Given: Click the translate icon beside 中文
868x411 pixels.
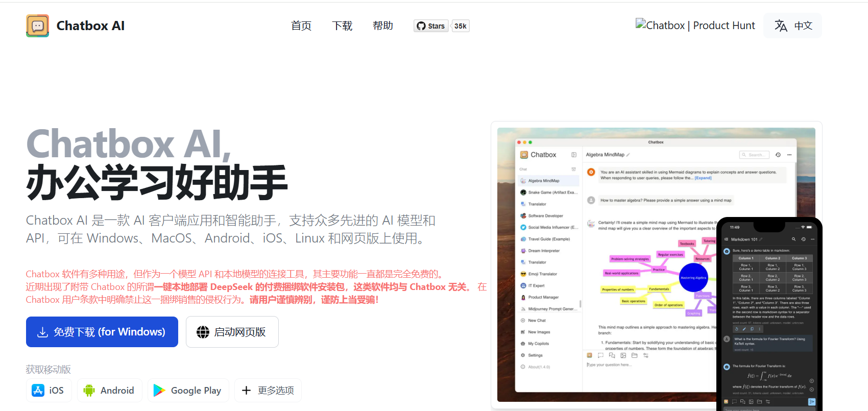Looking at the screenshot, I should [x=781, y=26].
